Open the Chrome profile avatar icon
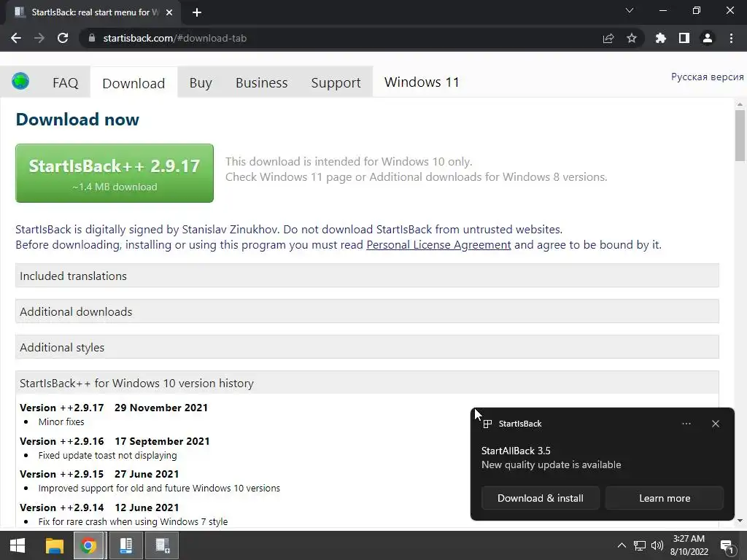 click(708, 38)
